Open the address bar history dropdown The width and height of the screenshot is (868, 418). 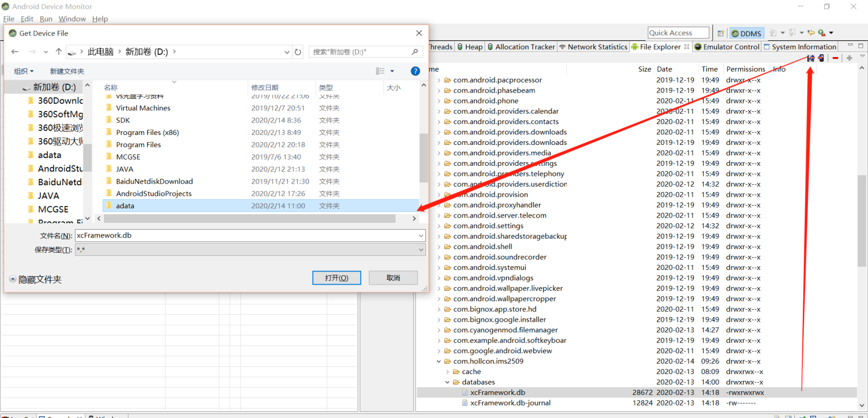pyautogui.click(x=286, y=52)
